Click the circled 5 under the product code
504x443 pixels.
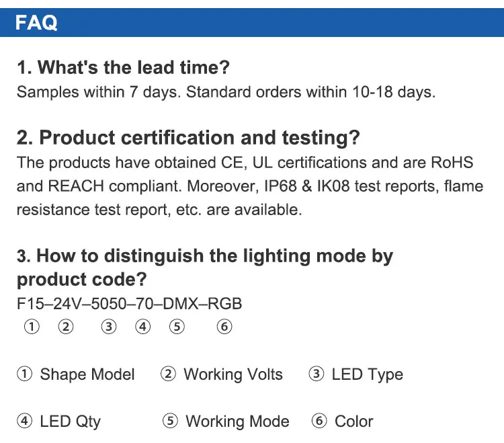tap(177, 327)
